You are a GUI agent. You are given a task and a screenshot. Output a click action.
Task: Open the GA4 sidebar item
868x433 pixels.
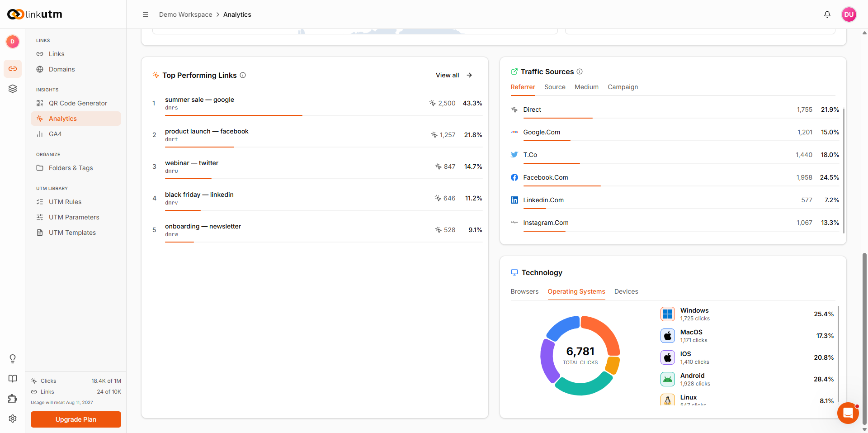point(76,134)
